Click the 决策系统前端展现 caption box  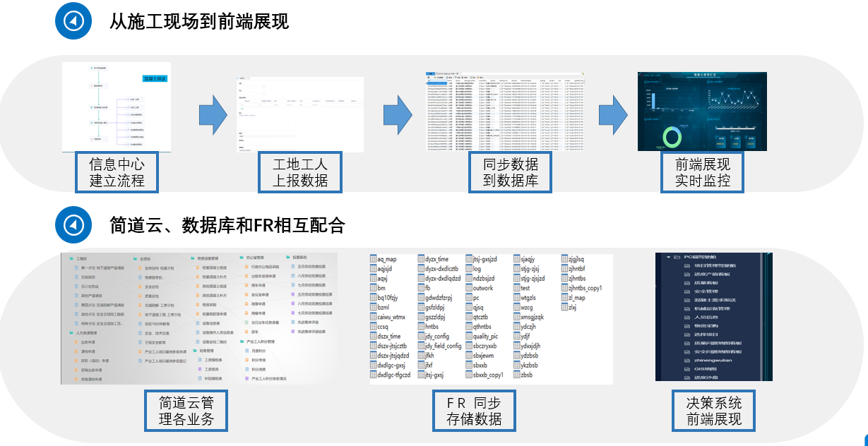714,411
